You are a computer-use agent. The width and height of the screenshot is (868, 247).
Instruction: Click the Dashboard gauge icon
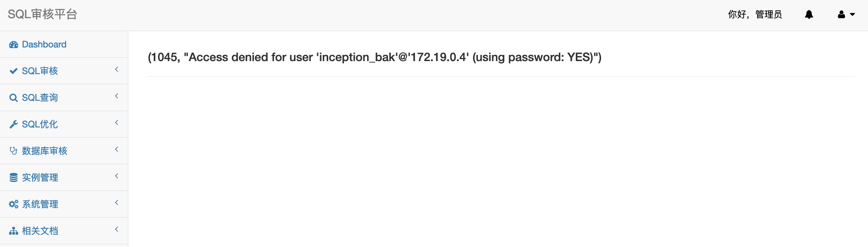14,45
